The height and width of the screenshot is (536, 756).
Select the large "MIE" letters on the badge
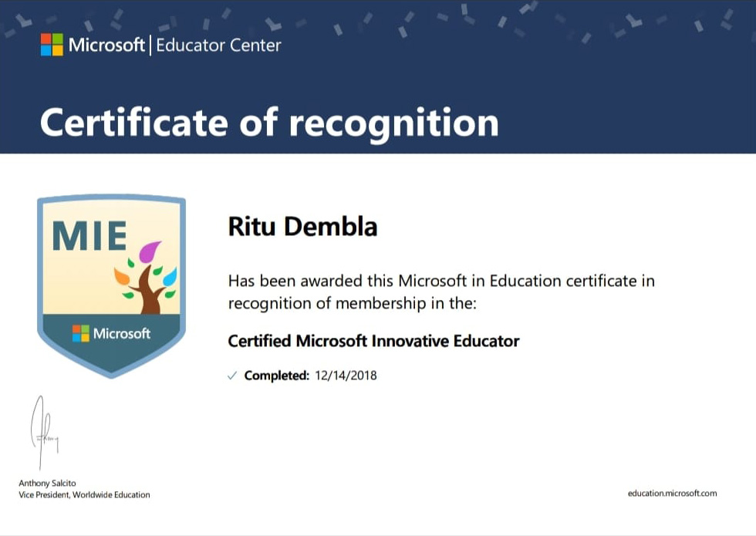[x=89, y=236]
